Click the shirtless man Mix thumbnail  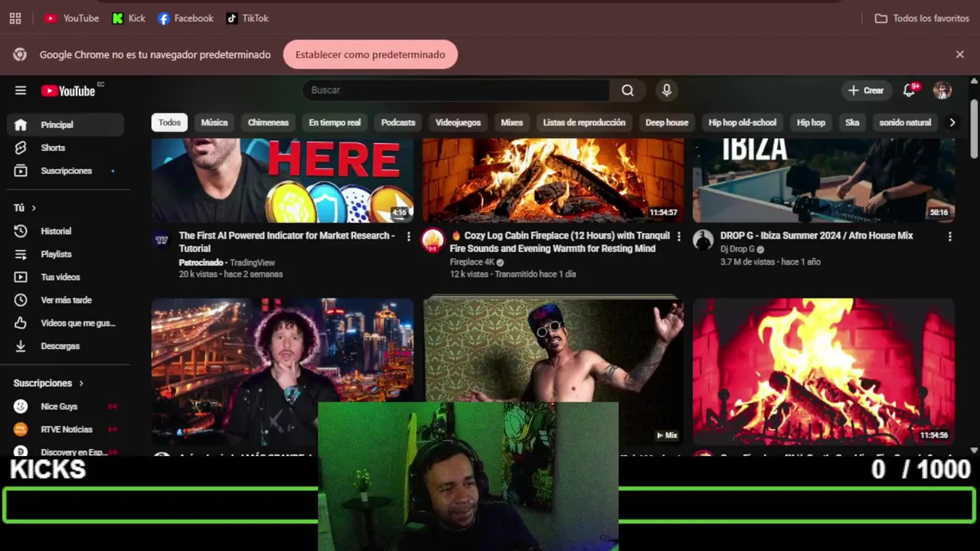(553, 350)
